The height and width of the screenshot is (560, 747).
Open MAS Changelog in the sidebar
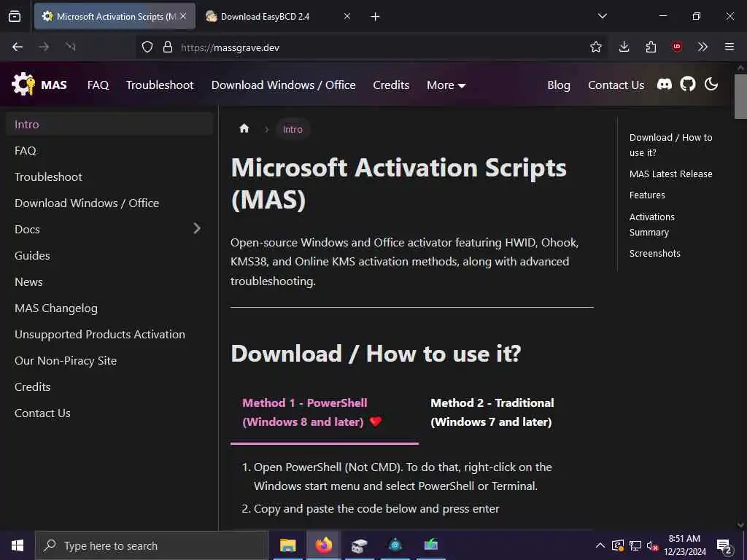[x=109, y=308]
